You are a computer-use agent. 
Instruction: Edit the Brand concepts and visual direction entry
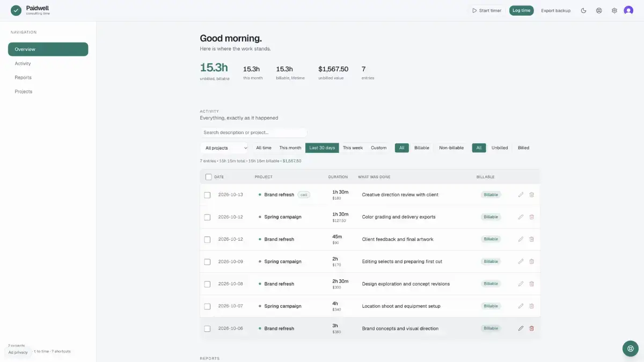coord(521,328)
